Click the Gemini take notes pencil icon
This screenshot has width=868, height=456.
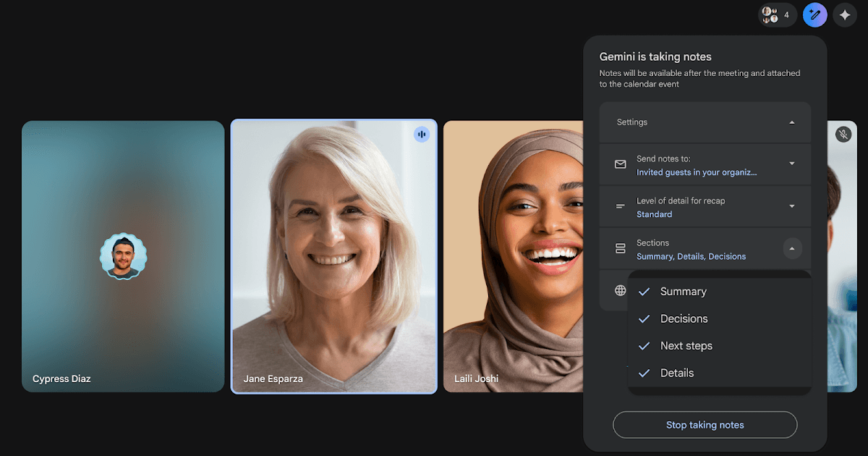[x=815, y=14]
